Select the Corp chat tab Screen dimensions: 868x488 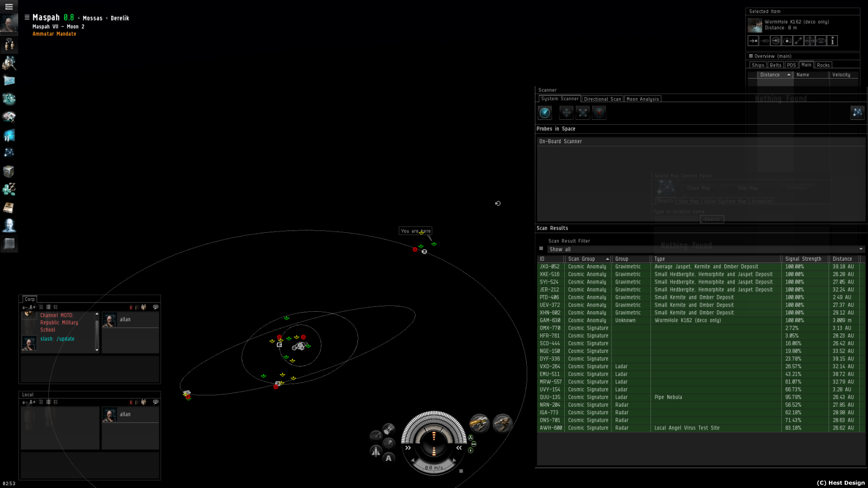[30, 299]
